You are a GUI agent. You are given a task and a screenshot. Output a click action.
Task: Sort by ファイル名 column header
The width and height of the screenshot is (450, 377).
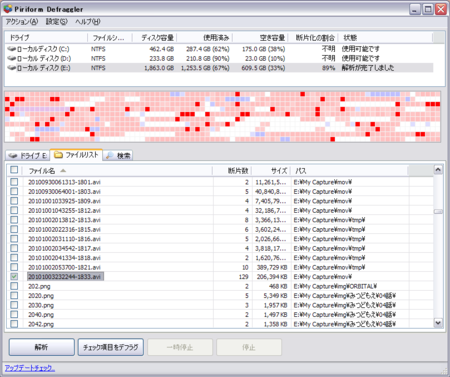point(117,171)
